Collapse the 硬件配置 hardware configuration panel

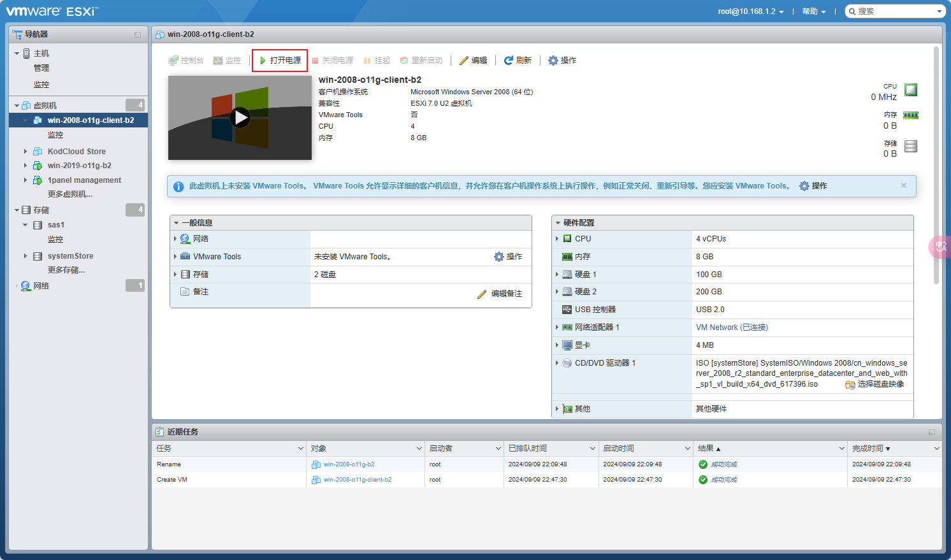coord(558,223)
